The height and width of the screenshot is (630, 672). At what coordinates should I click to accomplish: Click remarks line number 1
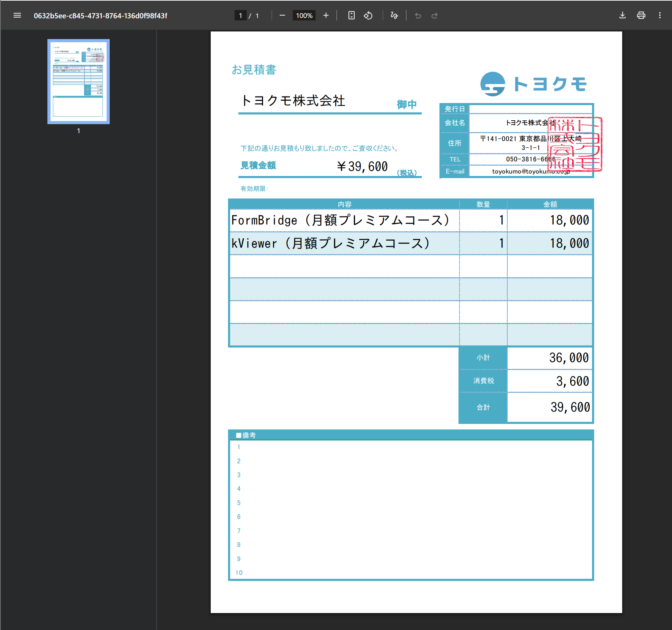point(239,447)
